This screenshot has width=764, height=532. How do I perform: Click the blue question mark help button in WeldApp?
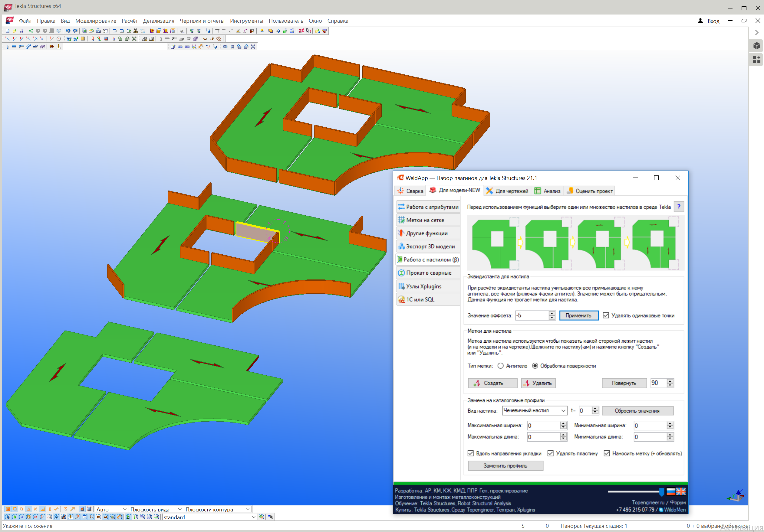(678, 207)
